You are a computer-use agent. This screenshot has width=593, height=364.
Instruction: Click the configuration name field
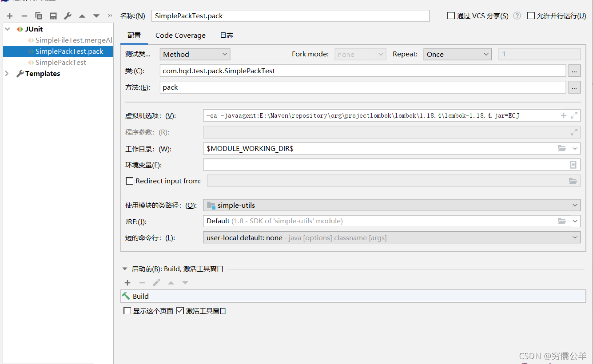pos(291,16)
